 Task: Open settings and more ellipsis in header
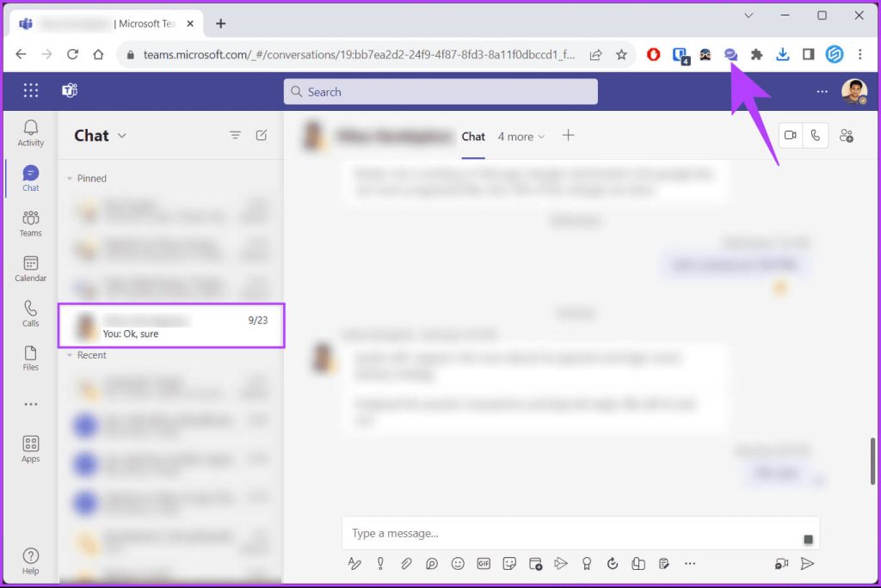tap(822, 91)
